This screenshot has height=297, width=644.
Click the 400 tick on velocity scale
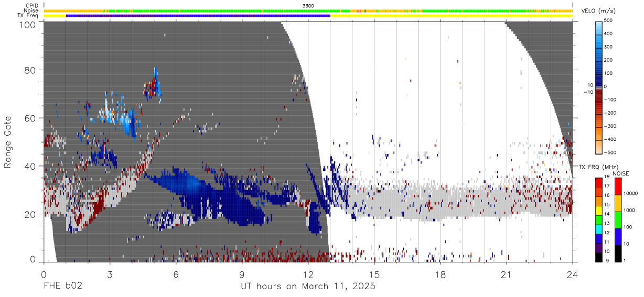pos(608,34)
